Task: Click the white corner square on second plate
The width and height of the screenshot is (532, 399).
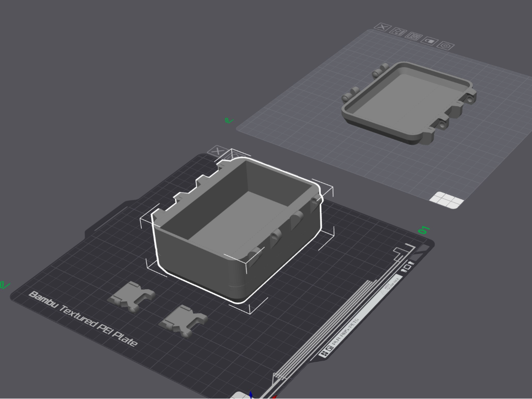Action: (447, 200)
